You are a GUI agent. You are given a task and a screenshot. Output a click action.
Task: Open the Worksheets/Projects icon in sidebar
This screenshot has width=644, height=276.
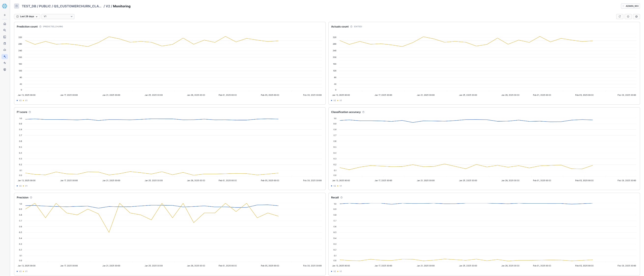tap(4, 37)
